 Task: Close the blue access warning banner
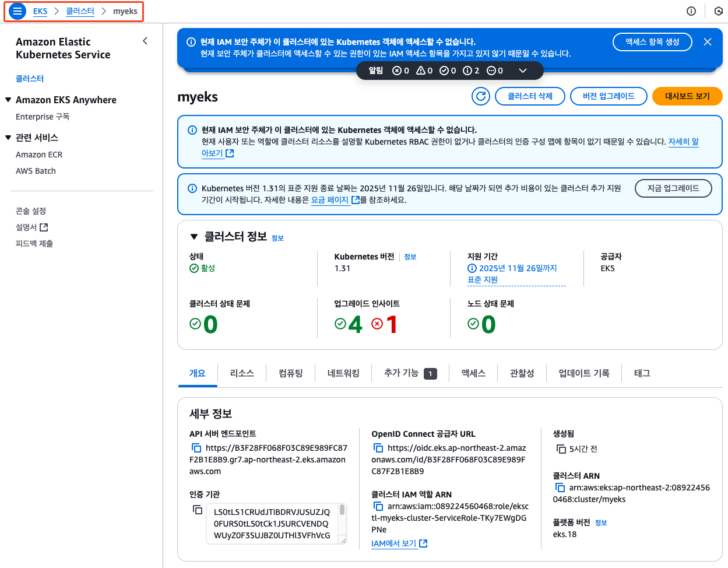708,42
